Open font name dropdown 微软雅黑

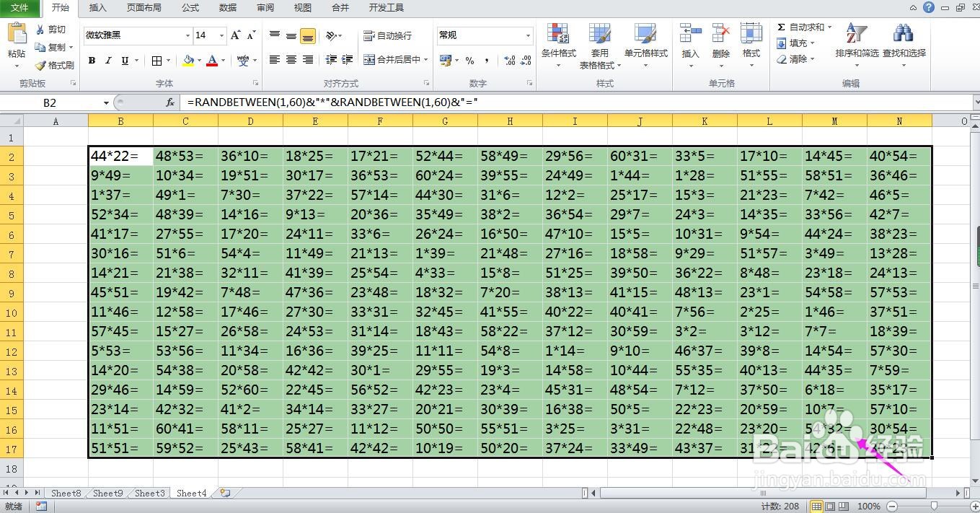(x=187, y=35)
